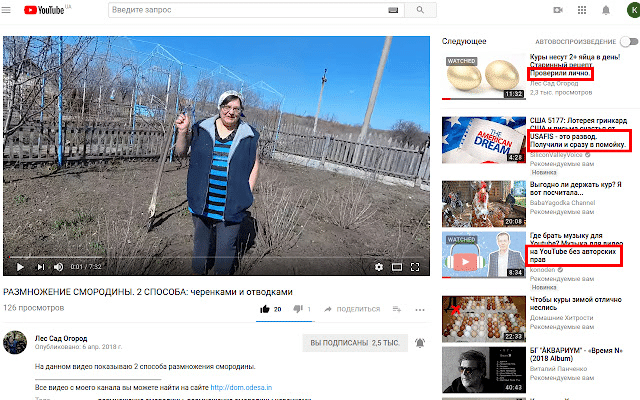Open Лес Сад Огород channel avatar
This screenshot has height=400, width=640.
15,342
